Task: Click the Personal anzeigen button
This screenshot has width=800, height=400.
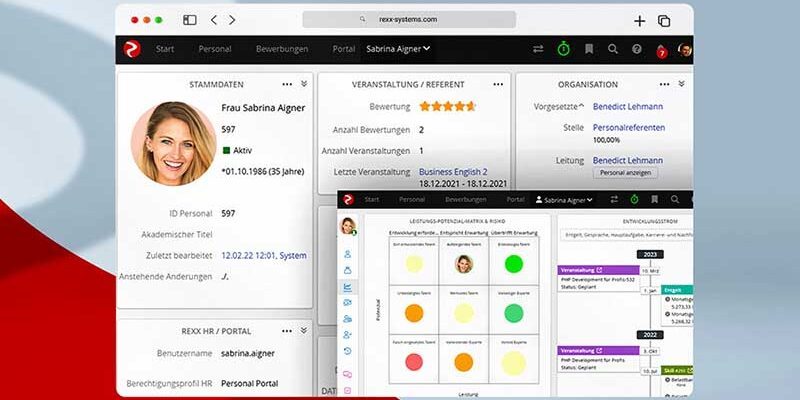Action: pyautogui.click(x=625, y=173)
